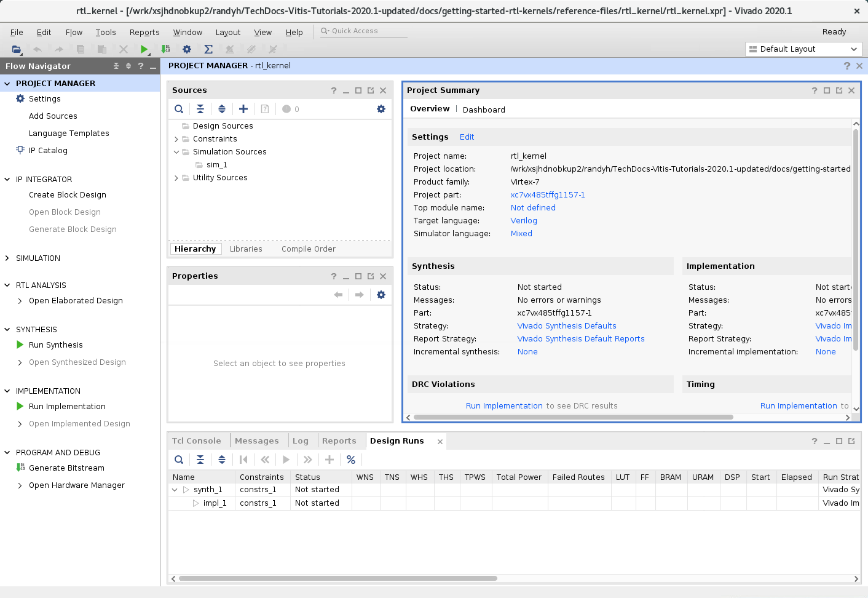Click the Edit link beside Settings
Viewport: 868px width, 598px height.
coord(467,137)
